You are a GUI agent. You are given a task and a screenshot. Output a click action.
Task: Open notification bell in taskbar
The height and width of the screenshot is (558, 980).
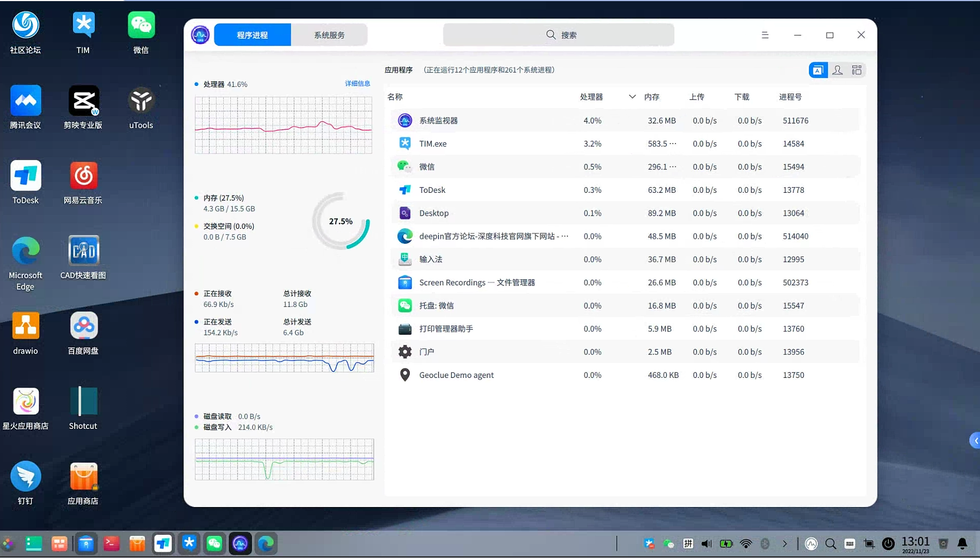[x=962, y=544]
